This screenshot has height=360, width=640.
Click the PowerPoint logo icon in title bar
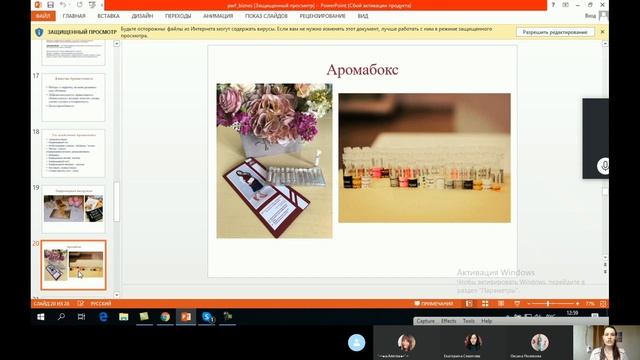[38, 5]
